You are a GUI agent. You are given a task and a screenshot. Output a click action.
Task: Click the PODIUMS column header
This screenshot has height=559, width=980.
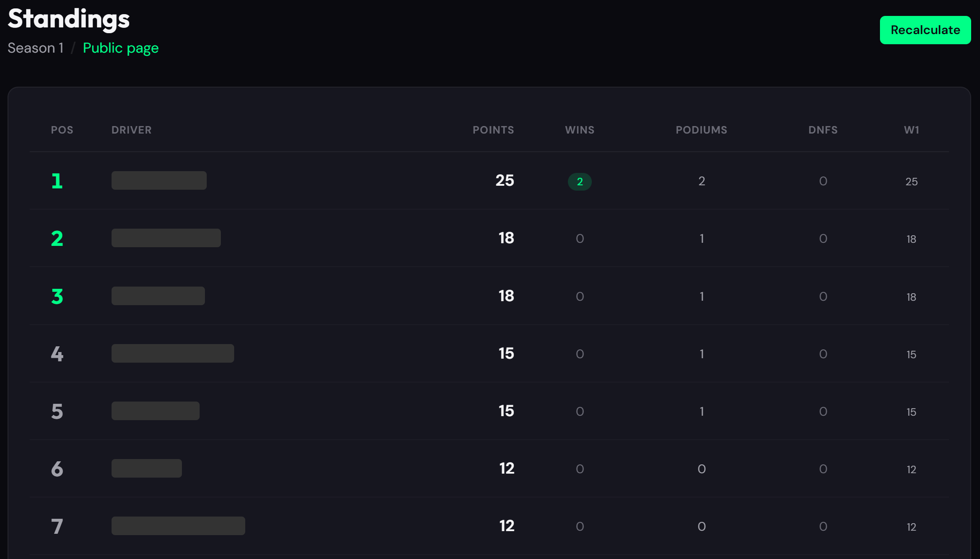701,130
